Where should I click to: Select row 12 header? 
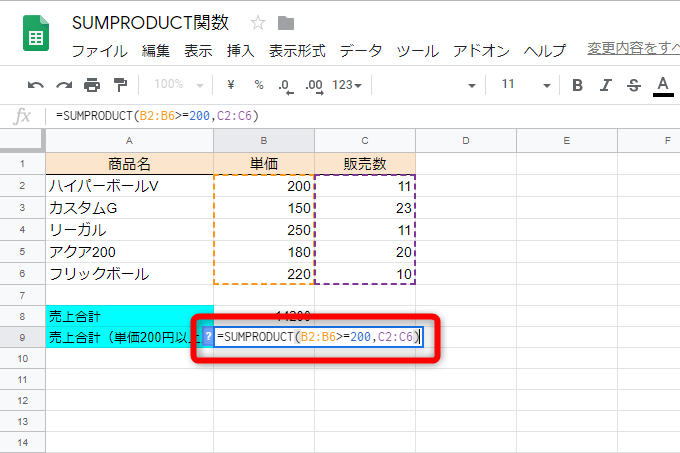tap(23, 401)
